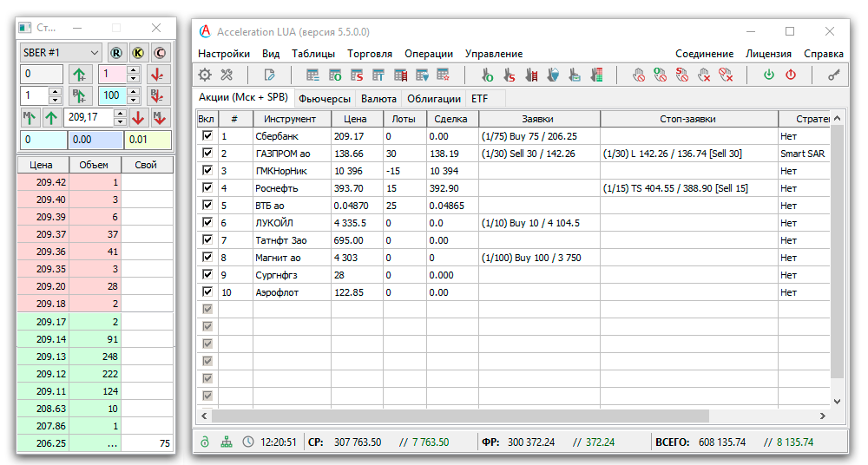Uncheck the Татнфт 3ао row checkbox
868x465 pixels.
pyautogui.click(x=207, y=239)
